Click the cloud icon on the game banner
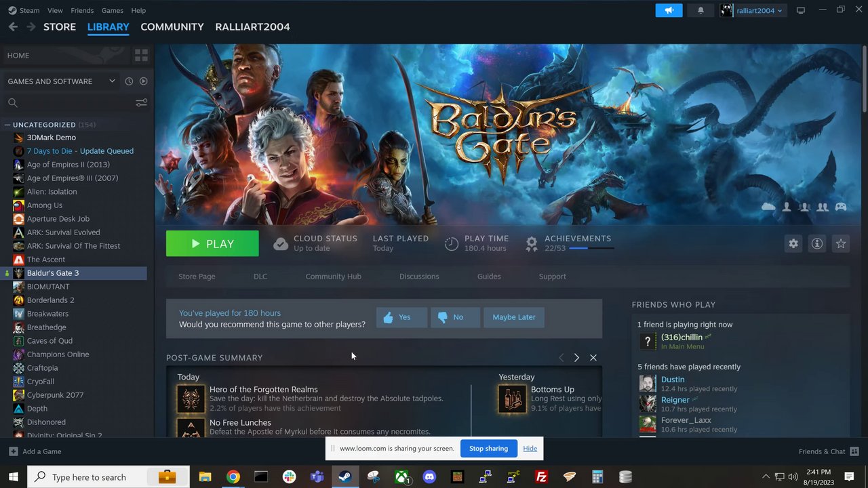Viewport: 868px width, 488px height. click(768, 207)
